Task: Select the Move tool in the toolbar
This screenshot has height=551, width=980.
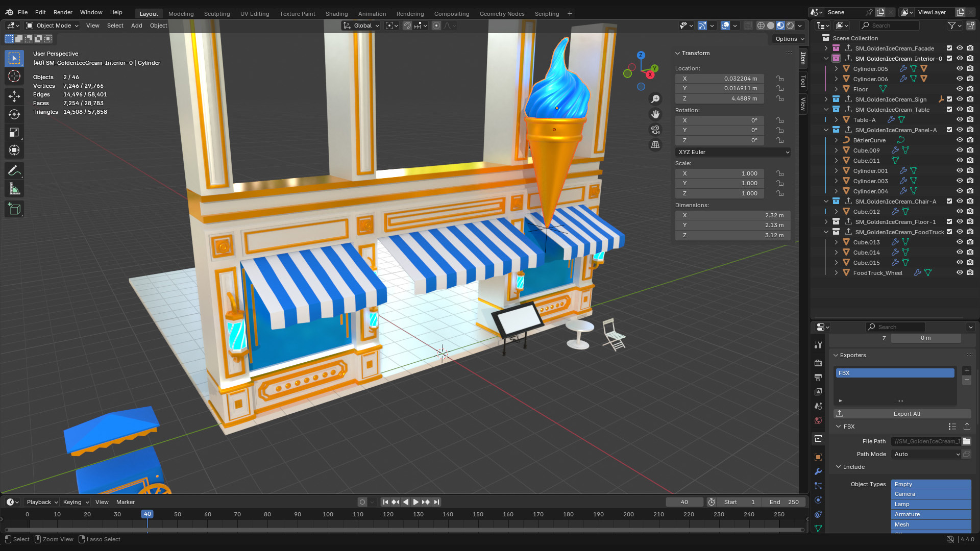Action: 14,96
